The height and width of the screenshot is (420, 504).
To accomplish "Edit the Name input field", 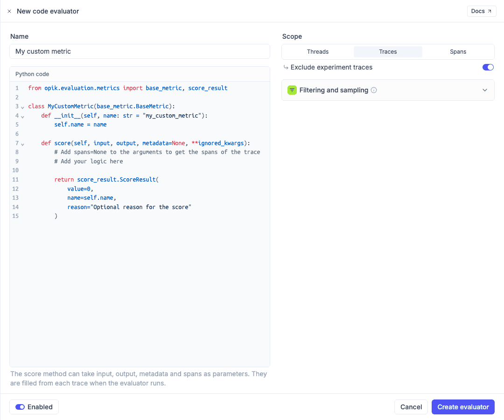I will click(x=140, y=51).
